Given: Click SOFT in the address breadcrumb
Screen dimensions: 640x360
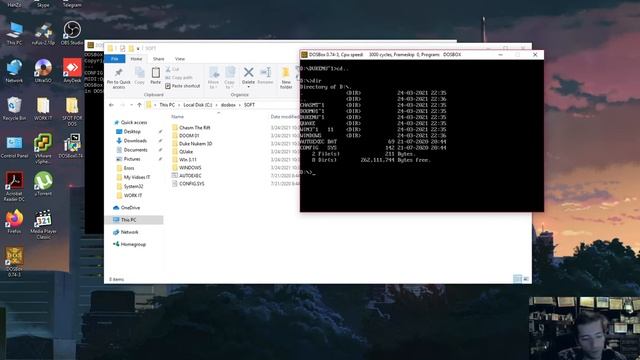Looking at the screenshot, I should point(249,105).
